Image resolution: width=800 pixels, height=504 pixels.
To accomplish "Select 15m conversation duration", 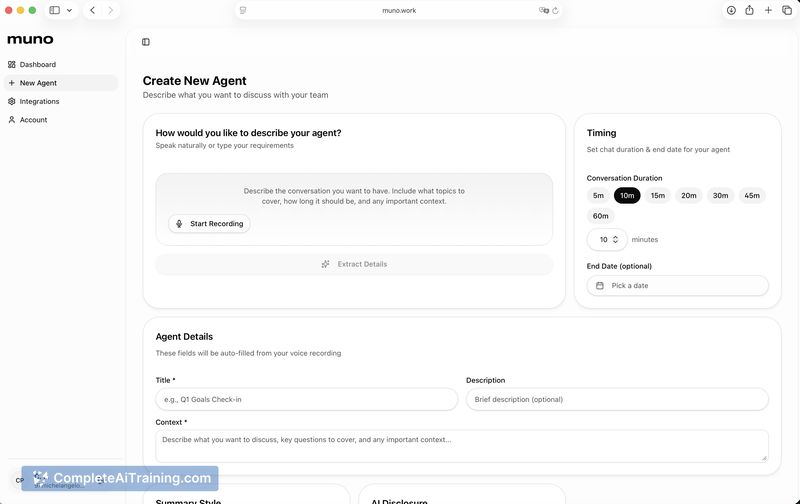I will 658,195.
